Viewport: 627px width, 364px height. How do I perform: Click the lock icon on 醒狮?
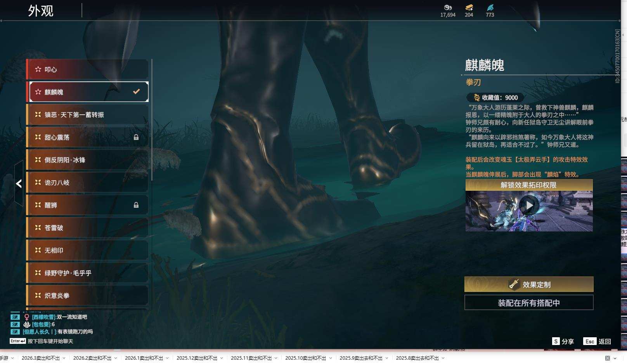pos(136,205)
